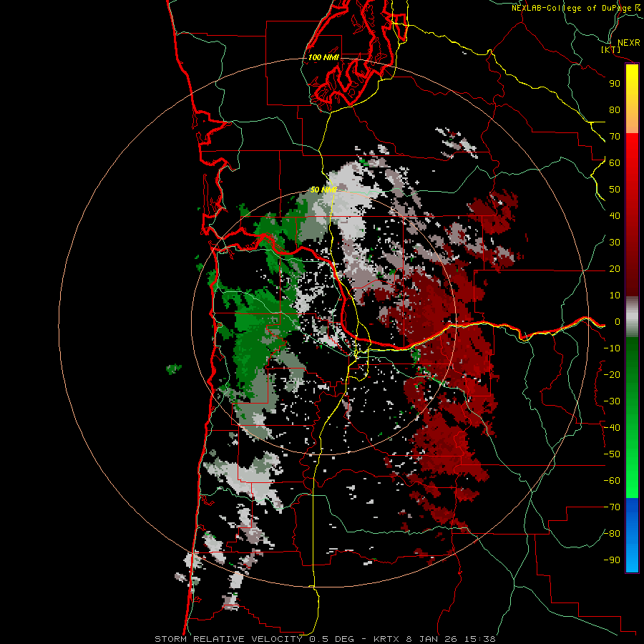Click the -70 value on the color scale
644x644 pixels.
click(x=612, y=507)
